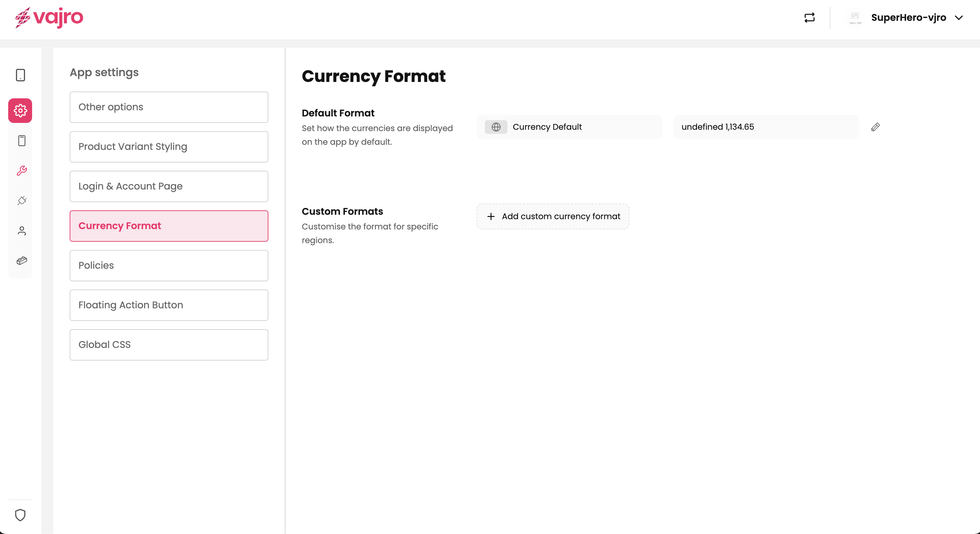Edit default format with pencil icon
This screenshot has width=980, height=534.
[x=875, y=127]
